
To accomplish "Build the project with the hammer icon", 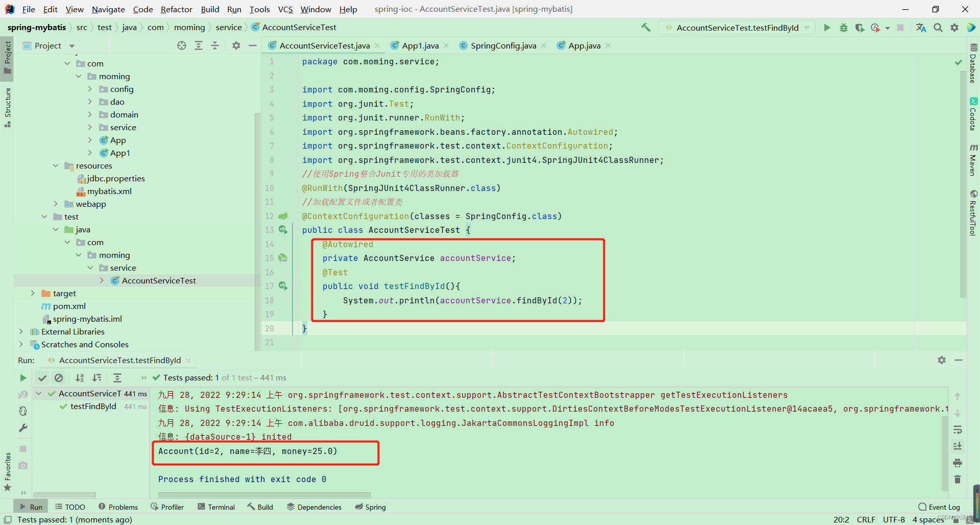I will click(x=646, y=28).
